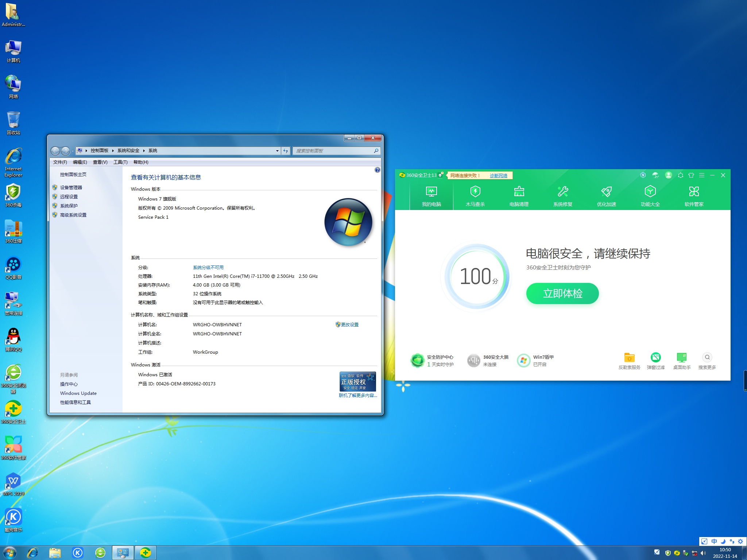The image size is (747, 560).
Task: Open 高级系统设置 from sidebar
Action: 73,215
